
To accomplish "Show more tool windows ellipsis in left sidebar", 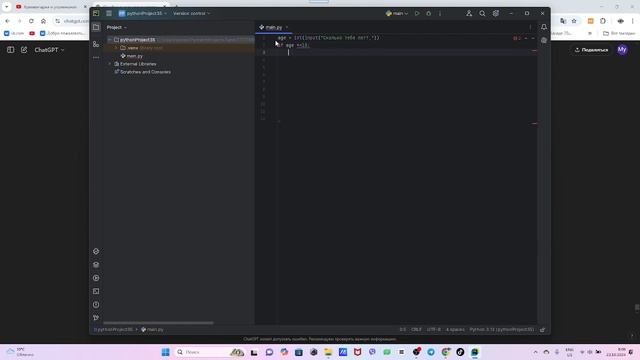I will point(96,58).
